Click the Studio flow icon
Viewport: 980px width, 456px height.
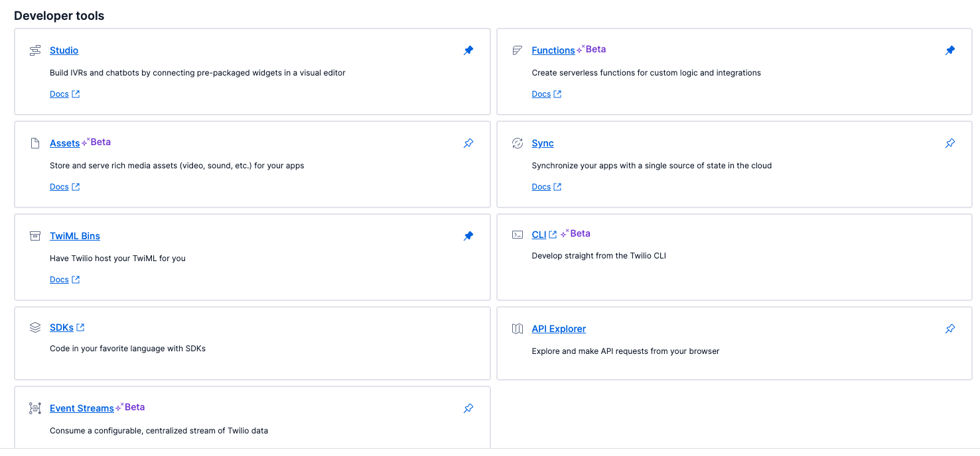coord(35,50)
